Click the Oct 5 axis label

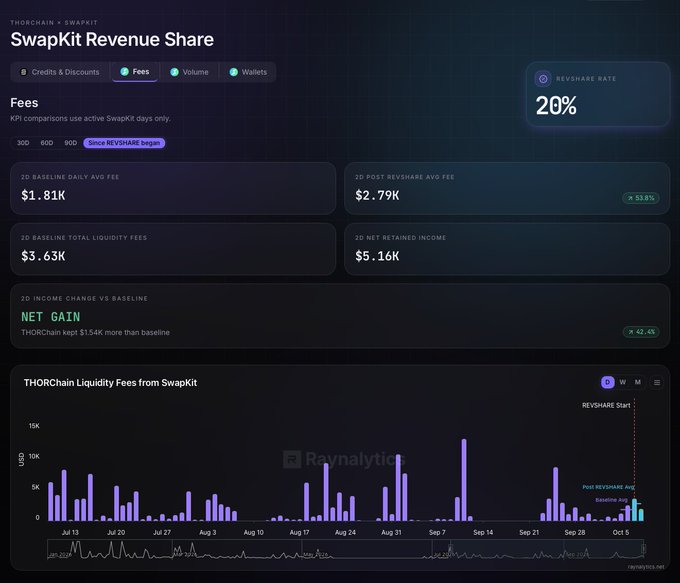point(621,532)
